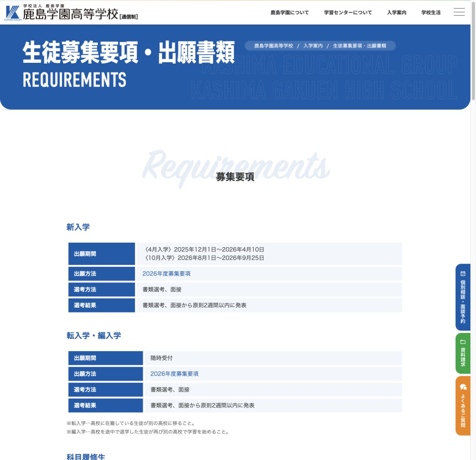Click the calendar icon on 個別相談 tab
Image resolution: width=476 pixels, height=460 pixels.
[x=463, y=274]
